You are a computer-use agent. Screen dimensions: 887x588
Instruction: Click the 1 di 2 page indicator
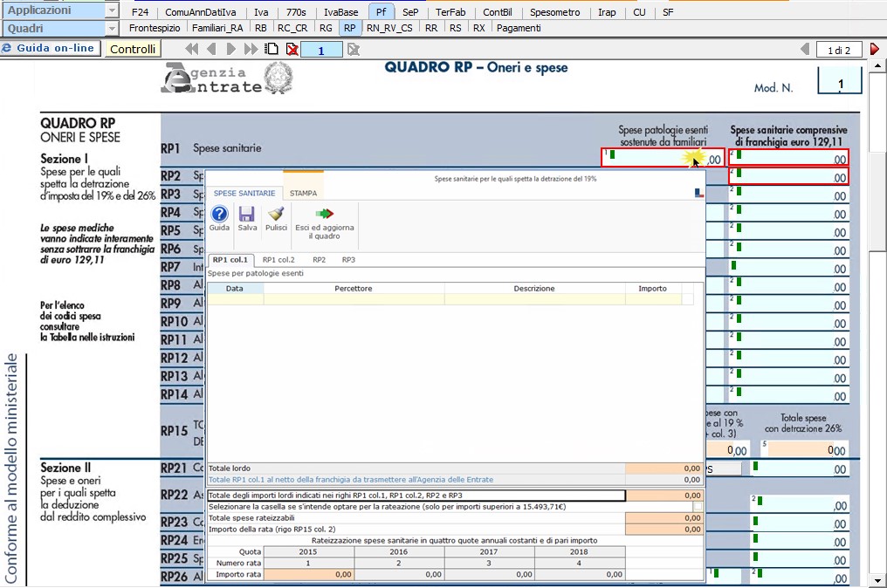coord(839,50)
